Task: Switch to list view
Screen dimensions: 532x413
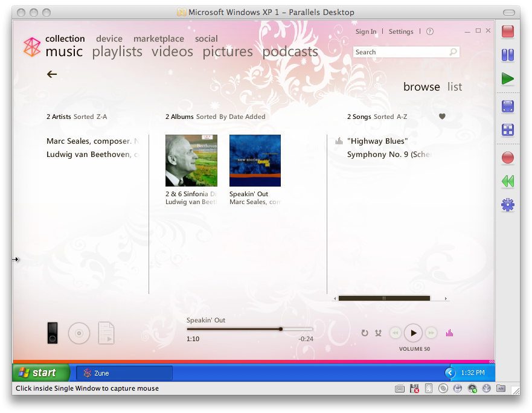Action: click(x=455, y=87)
